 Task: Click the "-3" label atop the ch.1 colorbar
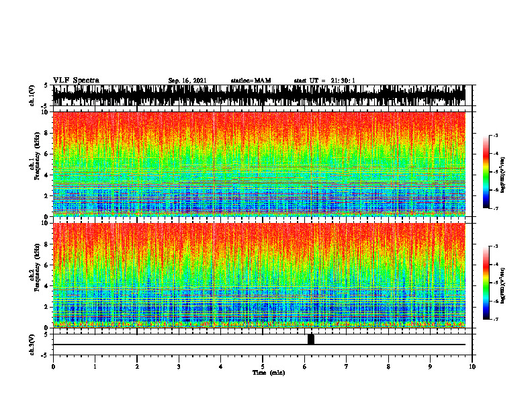pyautogui.click(x=495, y=135)
